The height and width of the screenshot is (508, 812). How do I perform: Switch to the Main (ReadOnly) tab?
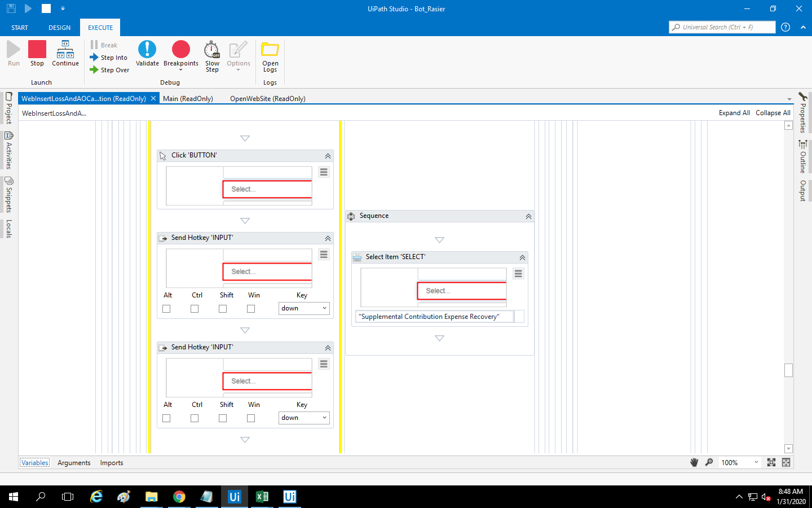[188, 99]
